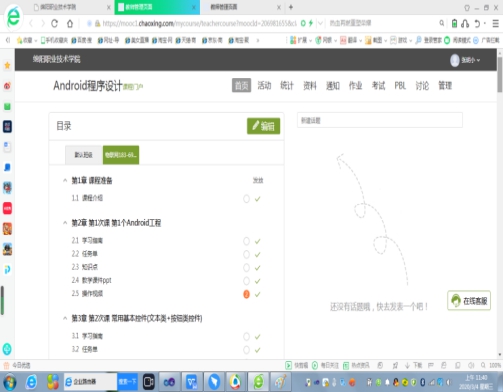
Task: Click the user avatar icon in header
Action: (455, 60)
